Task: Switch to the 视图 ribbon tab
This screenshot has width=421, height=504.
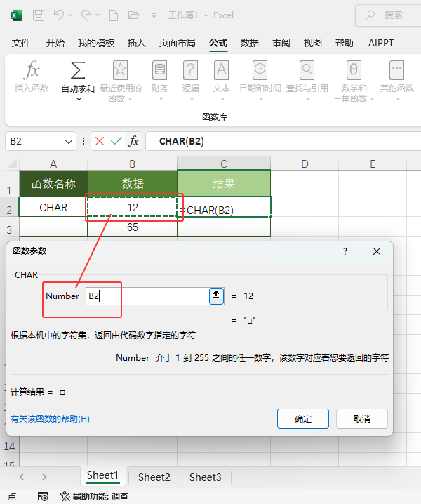Action: click(313, 43)
